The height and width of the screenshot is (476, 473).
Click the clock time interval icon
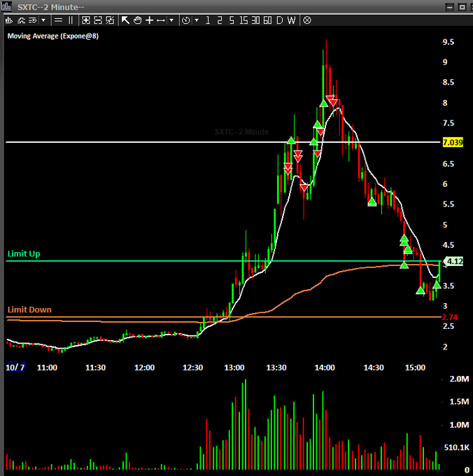click(x=185, y=20)
